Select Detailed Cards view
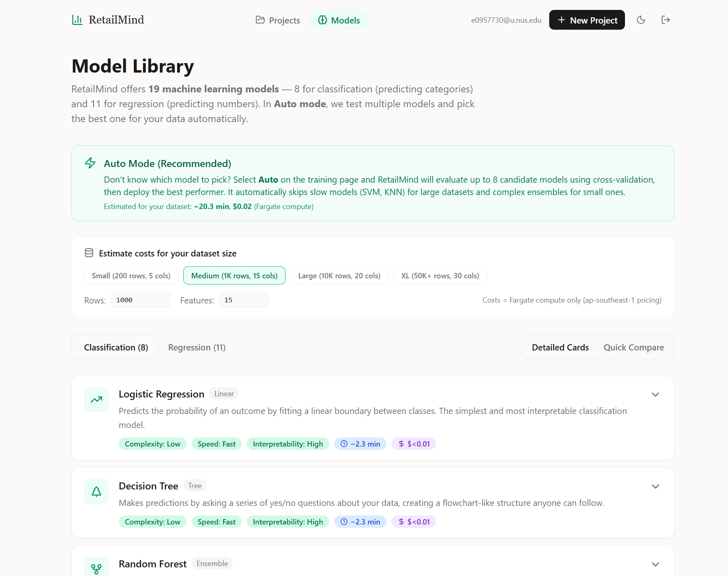 tap(560, 347)
